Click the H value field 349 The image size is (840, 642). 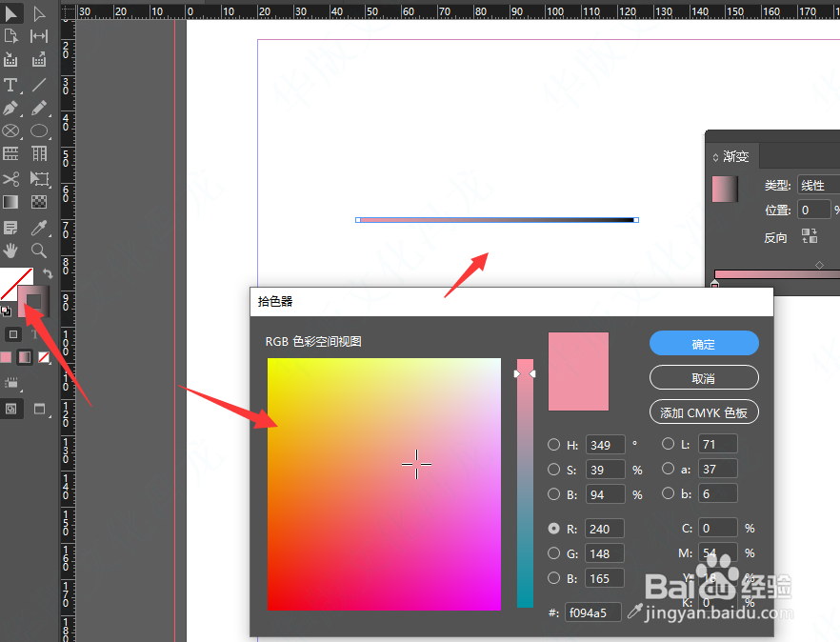pos(606,445)
